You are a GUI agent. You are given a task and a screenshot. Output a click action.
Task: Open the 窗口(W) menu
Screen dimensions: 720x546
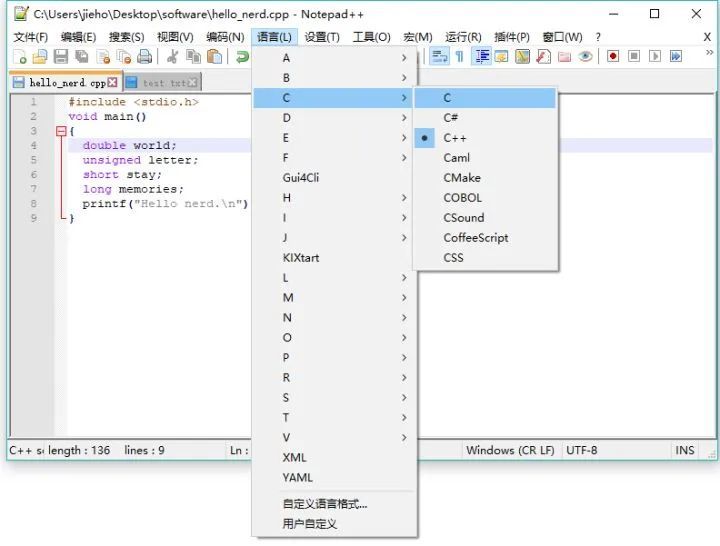pyautogui.click(x=562, y=37)
